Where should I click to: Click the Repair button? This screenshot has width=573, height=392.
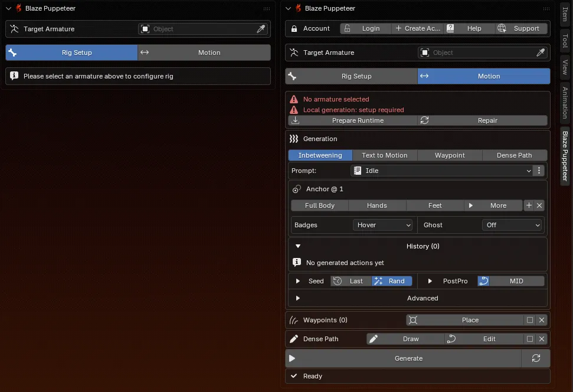click(x=482, y=120)
